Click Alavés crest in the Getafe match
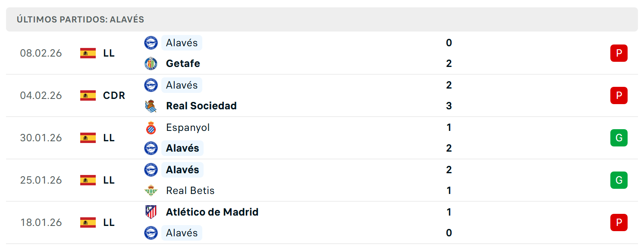Screen dimensions: 644x251 pos(151,43)
